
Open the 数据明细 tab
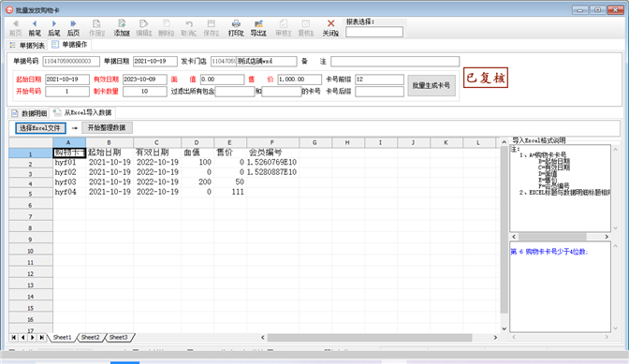[x=29, y=113]
